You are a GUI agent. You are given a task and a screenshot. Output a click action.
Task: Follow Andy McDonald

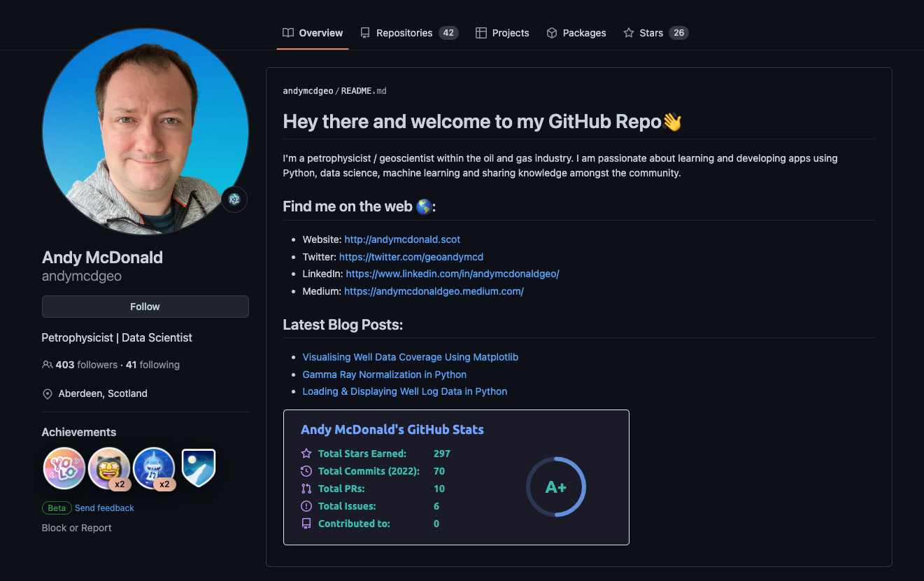[145, 307]
